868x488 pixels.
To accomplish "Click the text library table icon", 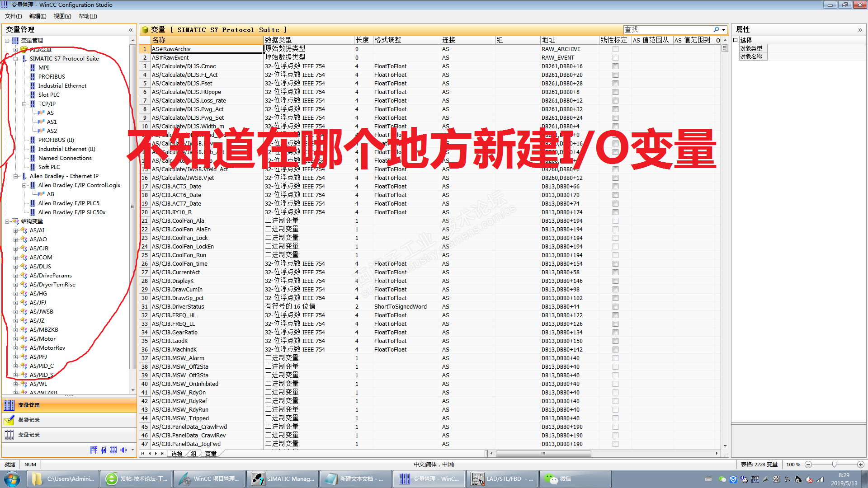I will click(94, 450).
